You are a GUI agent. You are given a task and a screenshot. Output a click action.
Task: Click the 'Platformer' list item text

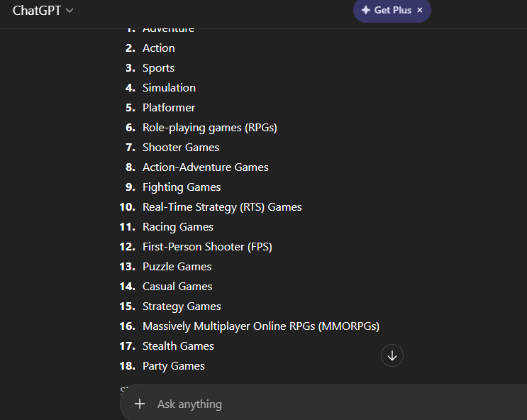[x=169, y=108]
